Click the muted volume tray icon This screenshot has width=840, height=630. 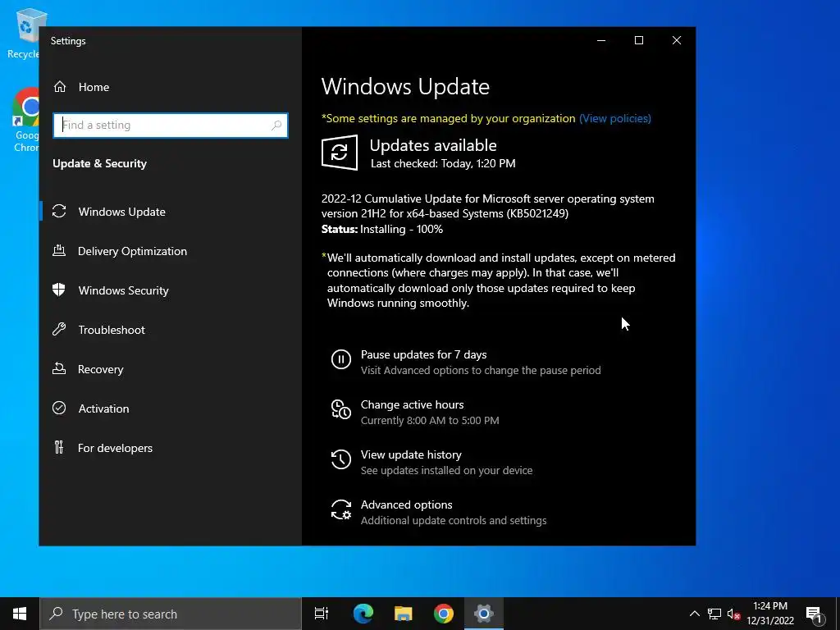point(733,614)
